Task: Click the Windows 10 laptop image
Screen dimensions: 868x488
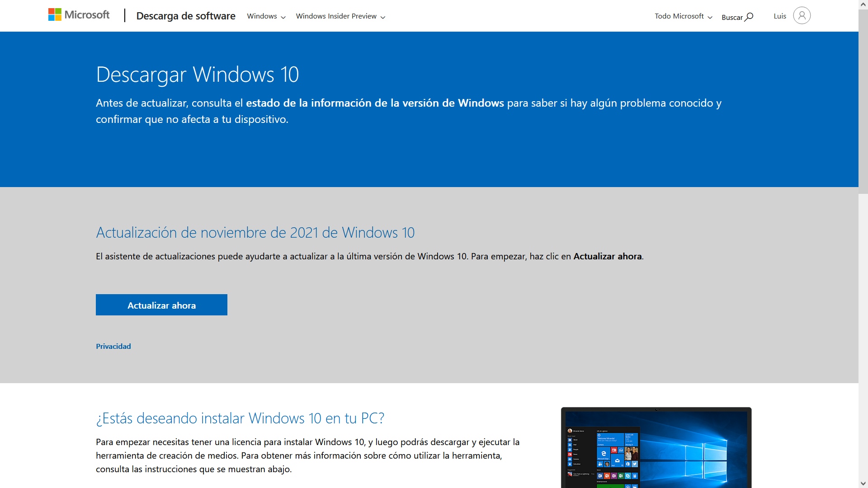Action: [656, 447]
